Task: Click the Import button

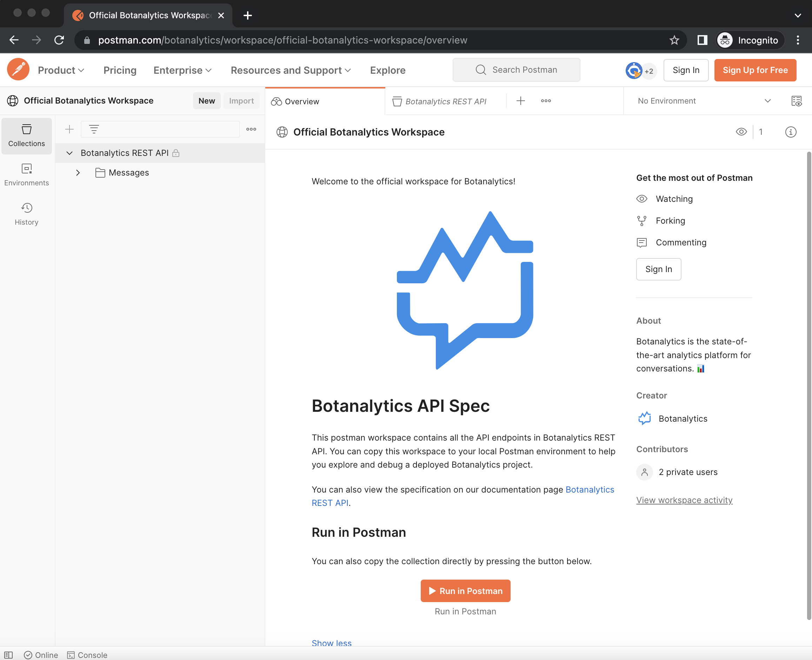Action: click(241, 101)
